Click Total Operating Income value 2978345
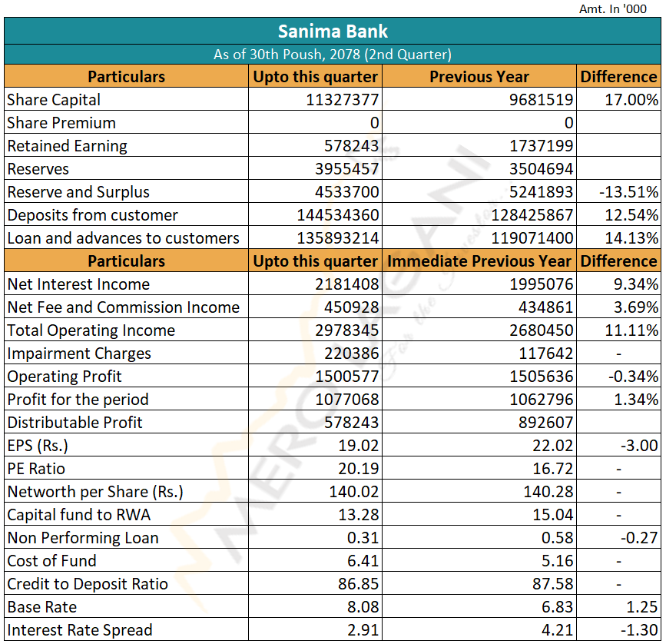Viewport: 666px width, 644px height. pyautogui.click(x=347, y=330)
